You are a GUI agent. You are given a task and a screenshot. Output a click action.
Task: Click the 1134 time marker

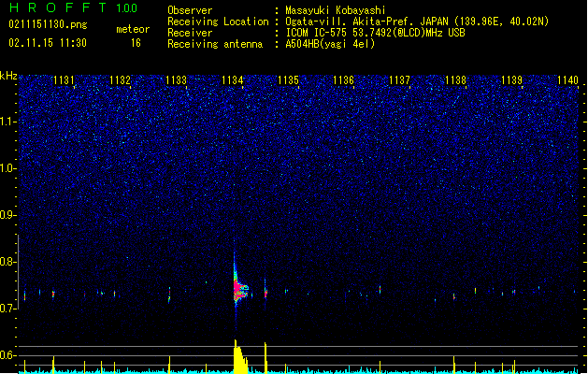[x=232, y=79]
